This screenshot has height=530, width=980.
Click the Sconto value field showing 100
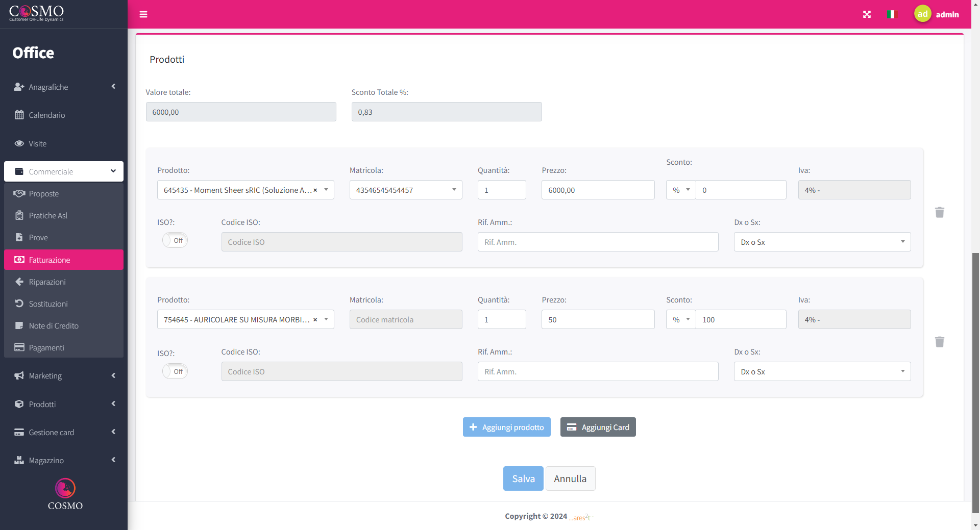tap(741, 319)
